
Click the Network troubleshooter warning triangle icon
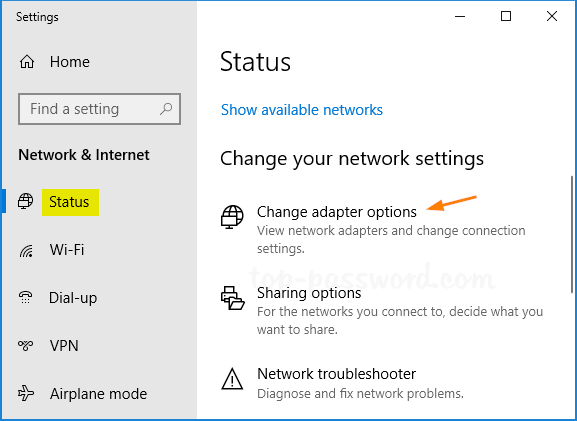(x=232, y=378)
